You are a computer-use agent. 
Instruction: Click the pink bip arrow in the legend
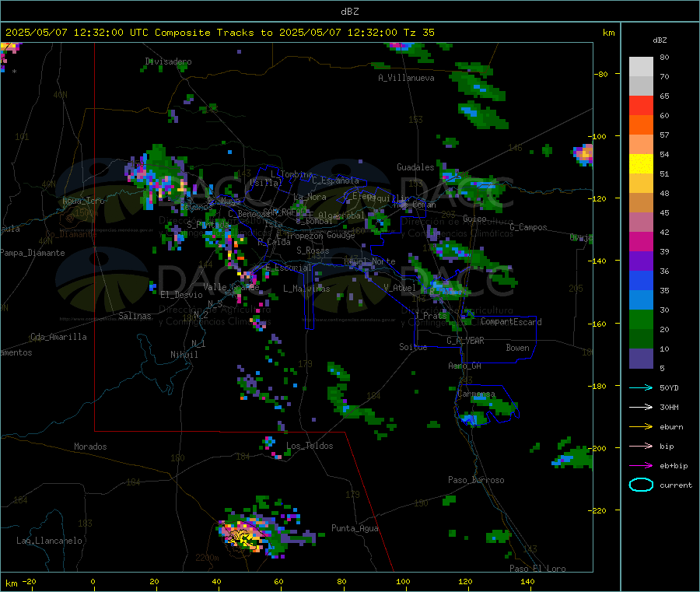tap(641, 446)
